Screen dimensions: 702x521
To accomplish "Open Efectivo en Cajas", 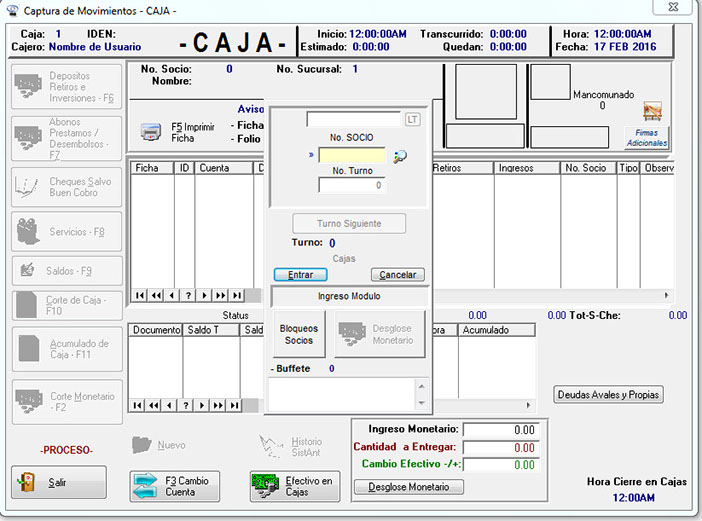I will pos(295,486).
